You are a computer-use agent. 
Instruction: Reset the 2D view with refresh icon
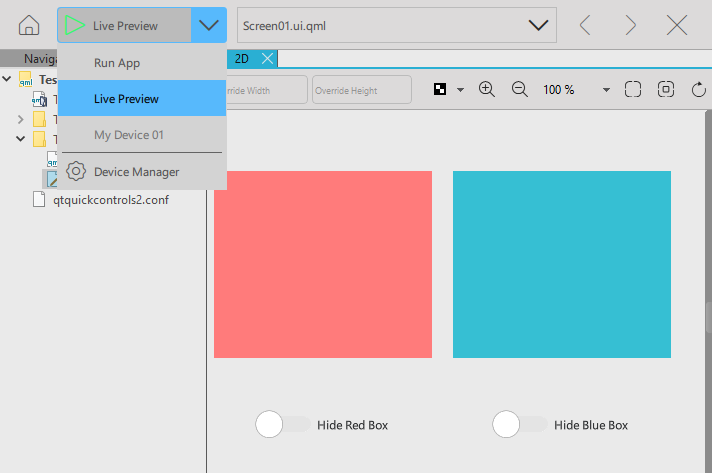(699, 89)
